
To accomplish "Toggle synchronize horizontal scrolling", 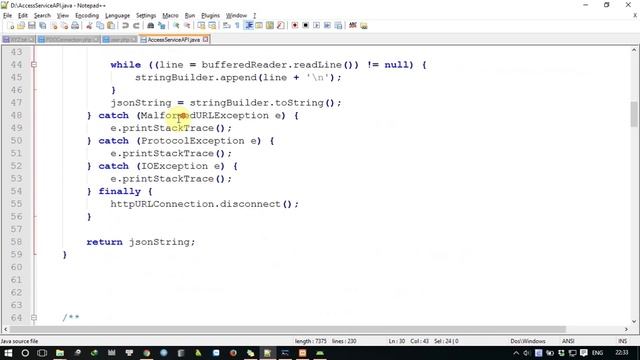I will pyautogui.click(x=212, y=26).
